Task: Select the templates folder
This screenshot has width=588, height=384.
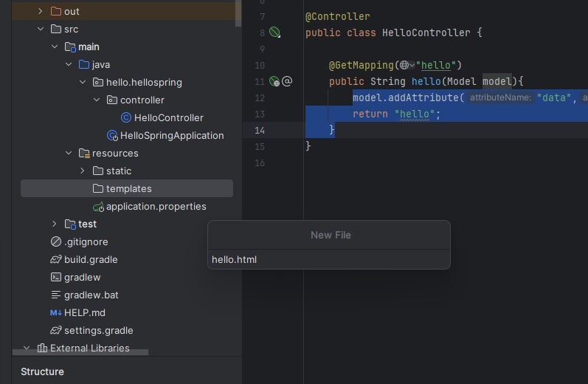Action: tap(128, 188)
